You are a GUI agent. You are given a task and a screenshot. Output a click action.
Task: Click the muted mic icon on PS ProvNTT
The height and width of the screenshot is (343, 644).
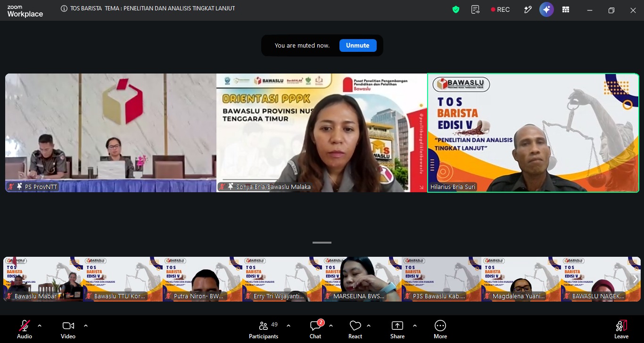point(11,187)
